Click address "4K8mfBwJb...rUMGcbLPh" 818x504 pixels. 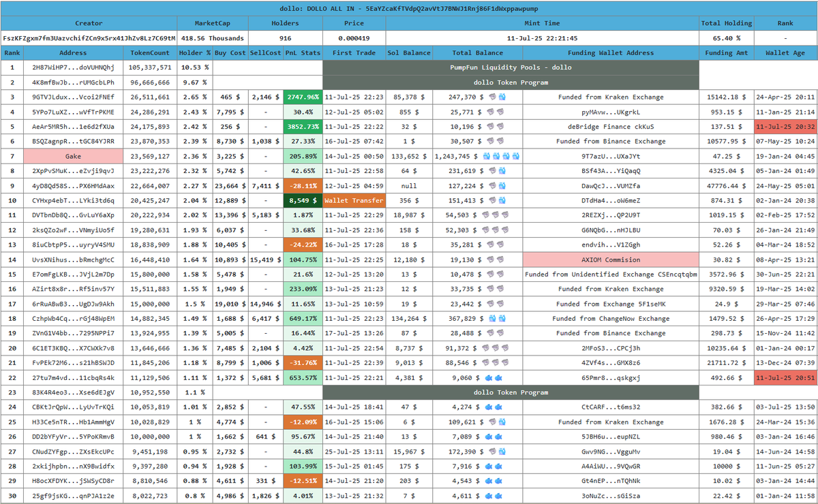pyautogui.click(x=74, y=82)
